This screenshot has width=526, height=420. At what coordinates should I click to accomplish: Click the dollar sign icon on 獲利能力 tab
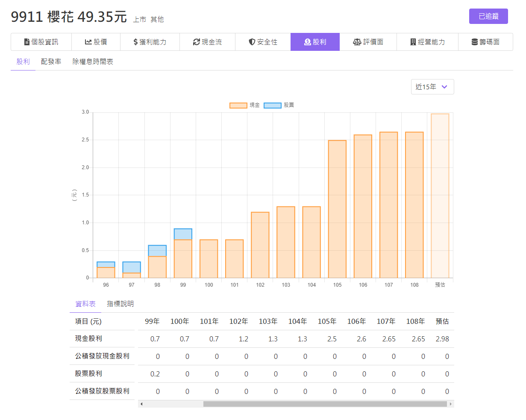tap(135, 42)
